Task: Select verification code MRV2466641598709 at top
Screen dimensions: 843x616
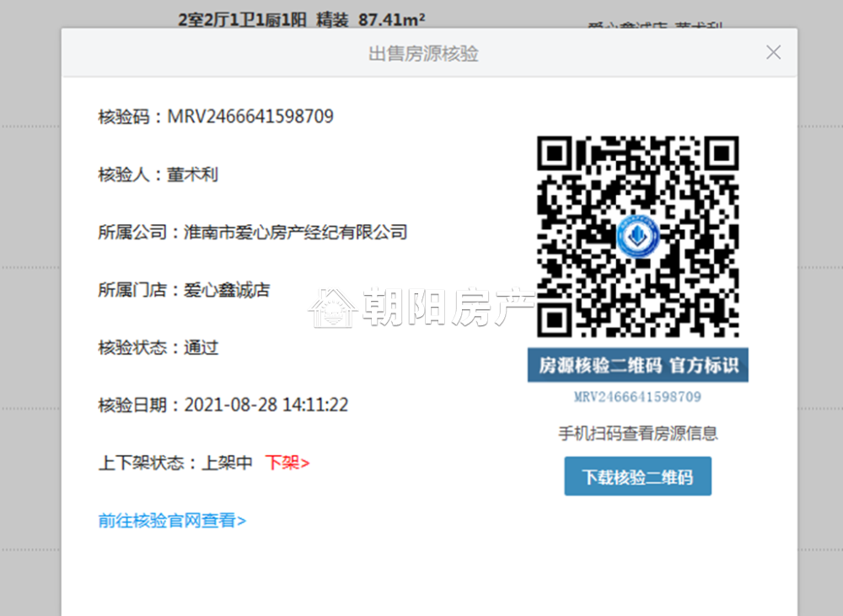Action: click(x=250, y=116)
